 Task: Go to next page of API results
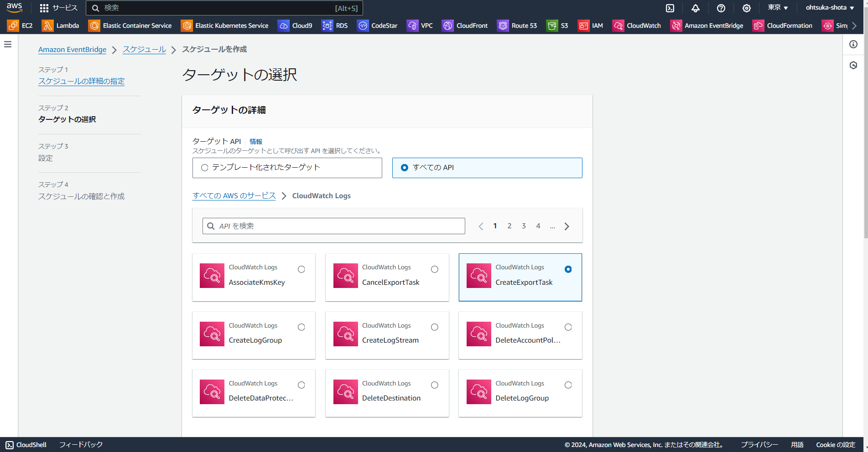pos(567,226)
